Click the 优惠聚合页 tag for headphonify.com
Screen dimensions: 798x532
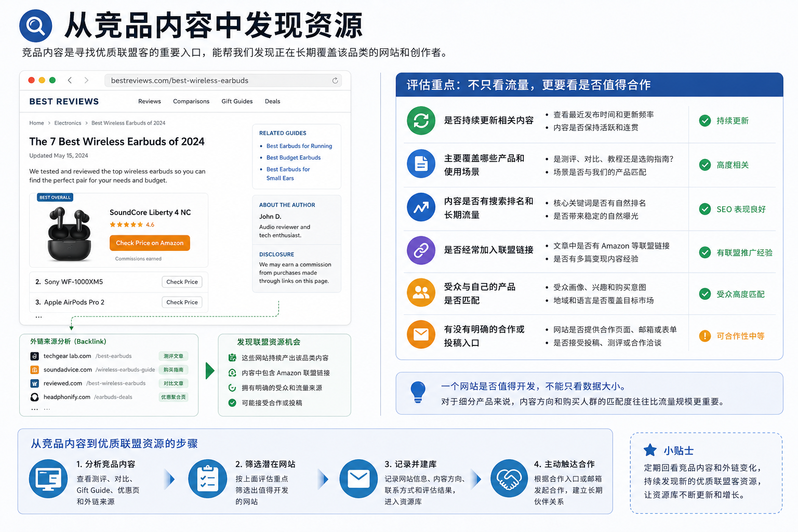point(174,397)
